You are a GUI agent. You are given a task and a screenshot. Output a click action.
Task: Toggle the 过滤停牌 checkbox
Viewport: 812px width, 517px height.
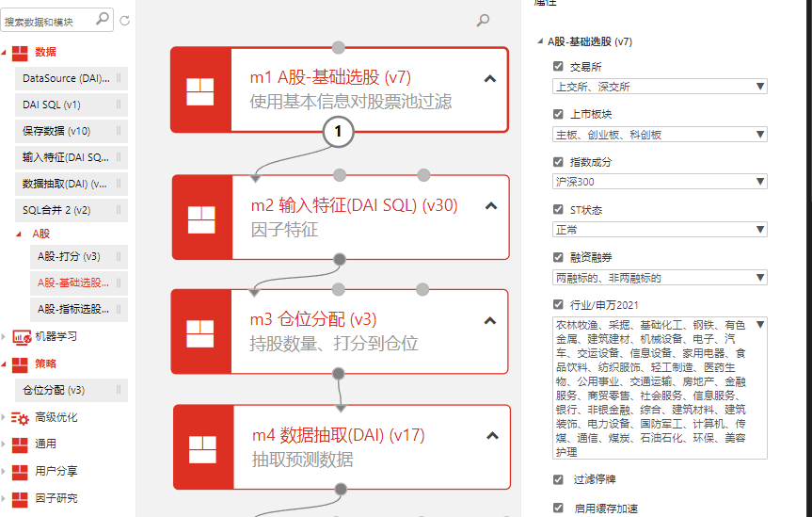[x=559, y=479]
